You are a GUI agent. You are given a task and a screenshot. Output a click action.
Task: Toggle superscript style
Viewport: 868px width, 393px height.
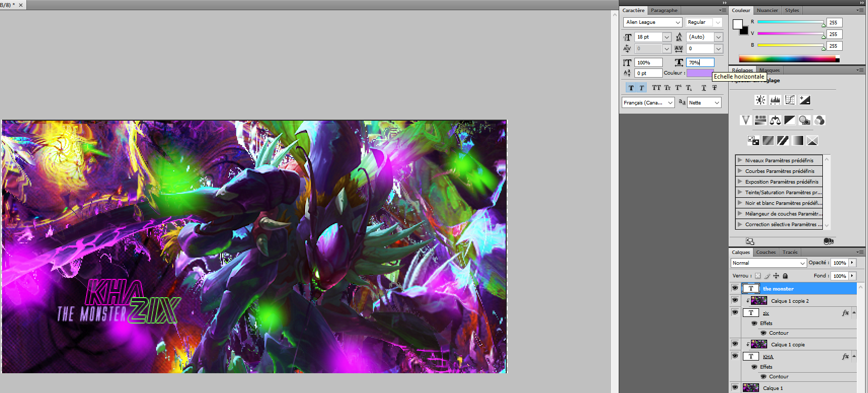coord(678,88)
